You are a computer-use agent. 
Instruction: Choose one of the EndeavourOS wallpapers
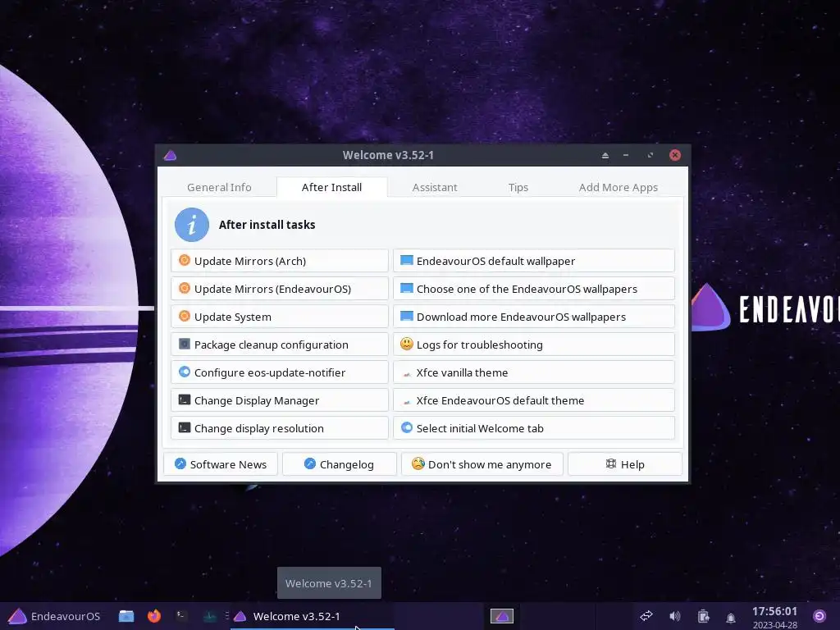[x=533, y=289]
